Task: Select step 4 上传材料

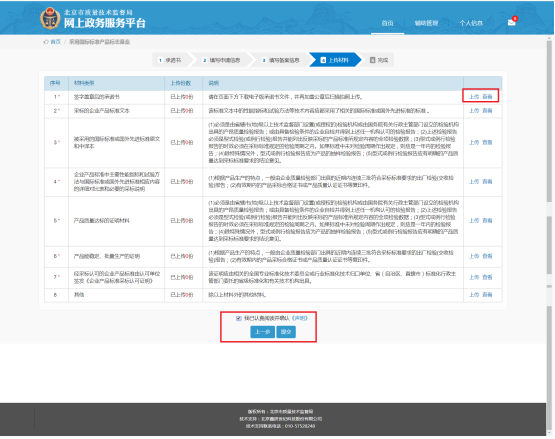Action: (x=335, y=60)
